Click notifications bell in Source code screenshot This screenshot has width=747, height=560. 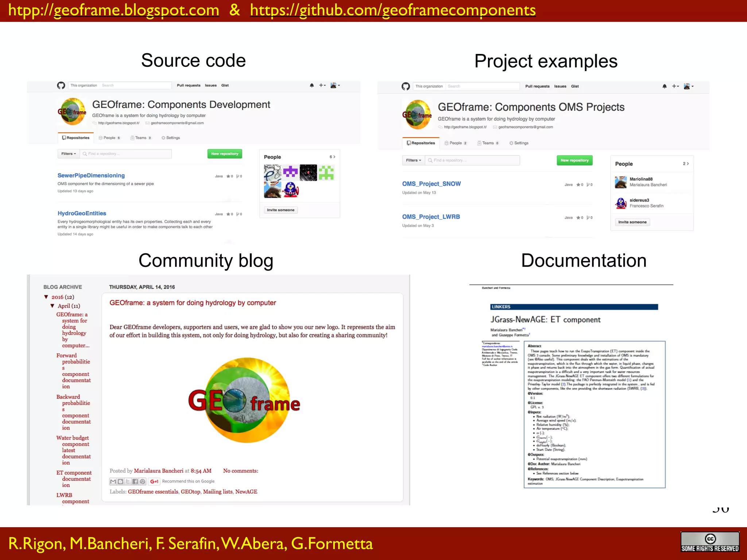click(312, 85)
